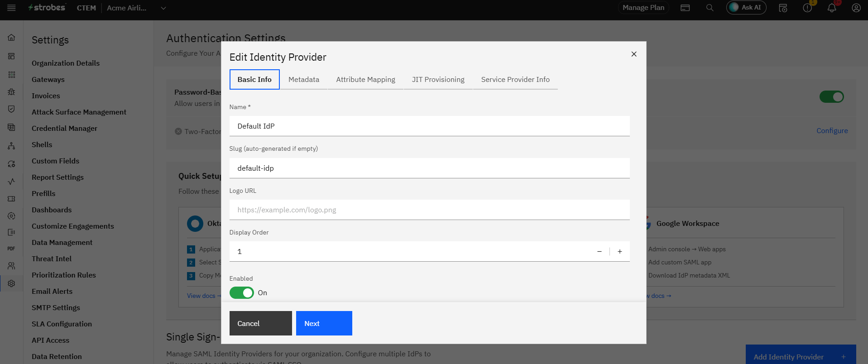Viewport: 868px width, 364px height.
Task: Switch to the Metadata tab
Action: point(304,80)
